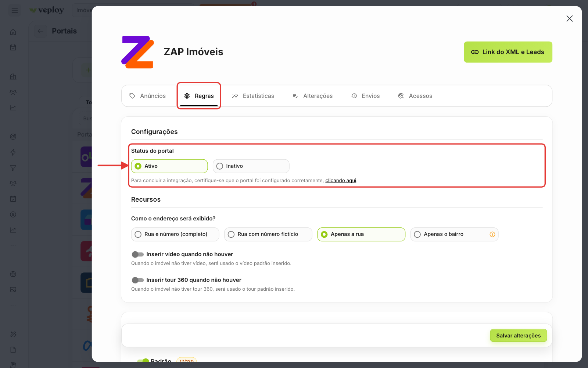Open the Envios tab
Screen dimensions: 588x368
tap(366, 96)
